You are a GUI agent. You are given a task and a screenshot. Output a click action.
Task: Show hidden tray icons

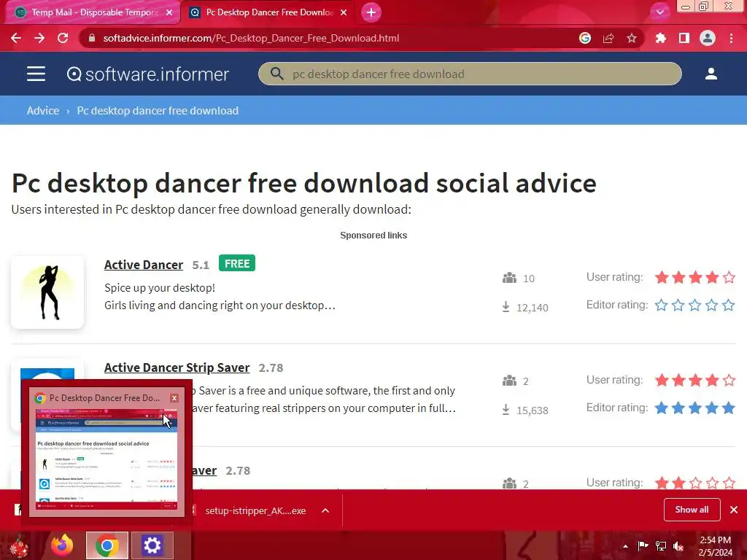click(x=625, y=546)
